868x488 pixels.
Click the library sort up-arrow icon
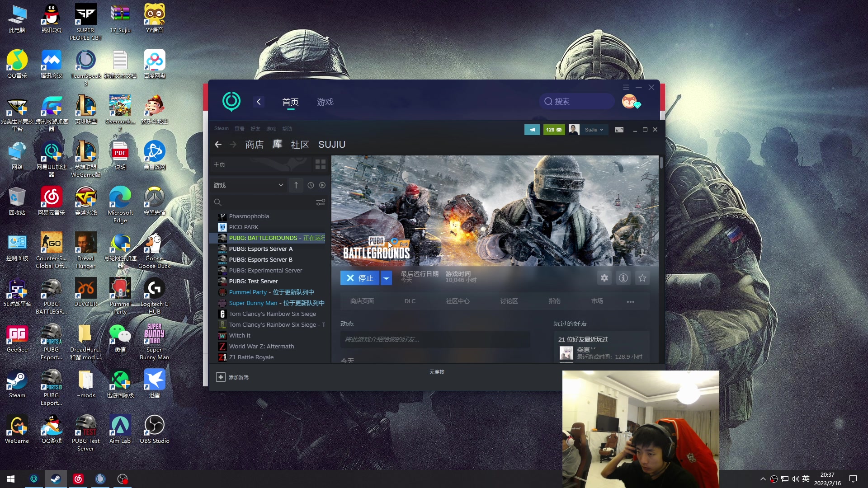[296, 185]
